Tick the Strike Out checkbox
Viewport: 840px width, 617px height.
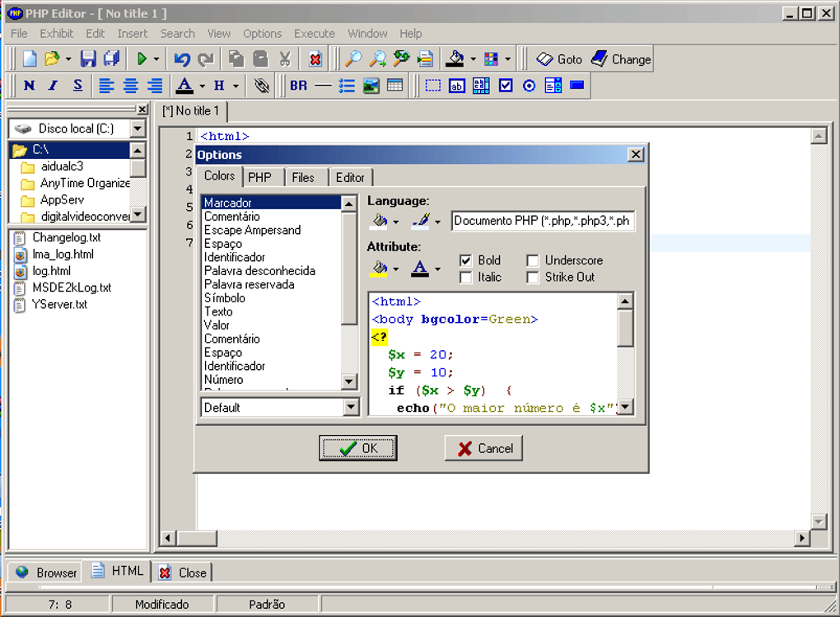coord(532,277)
